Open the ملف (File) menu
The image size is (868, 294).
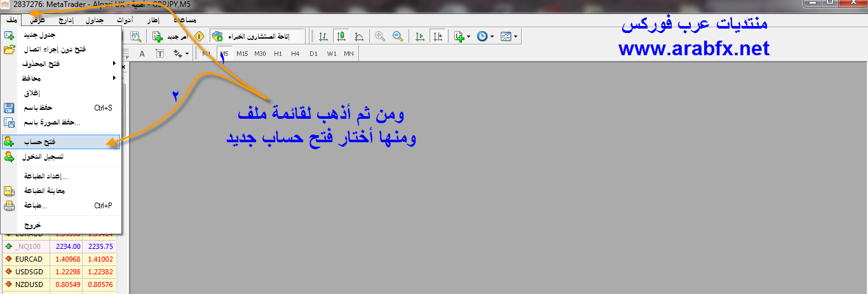click(x=11, y=20)
